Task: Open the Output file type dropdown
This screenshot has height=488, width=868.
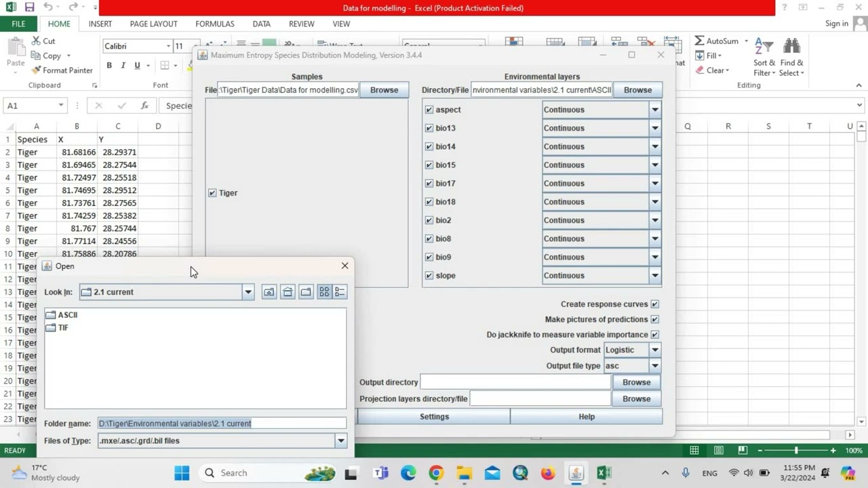Action: point(655,366)
